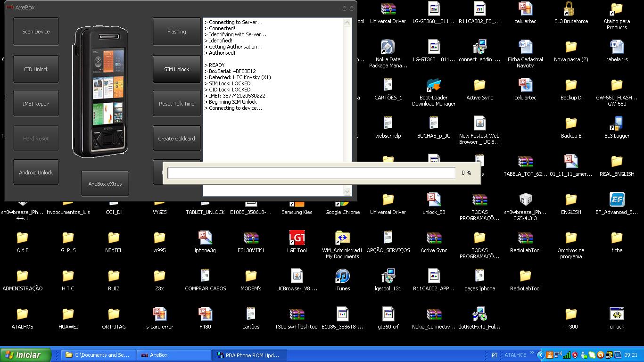Open Boot-Loader Download Manager icon
644x362 pixels.
(434, 92)
